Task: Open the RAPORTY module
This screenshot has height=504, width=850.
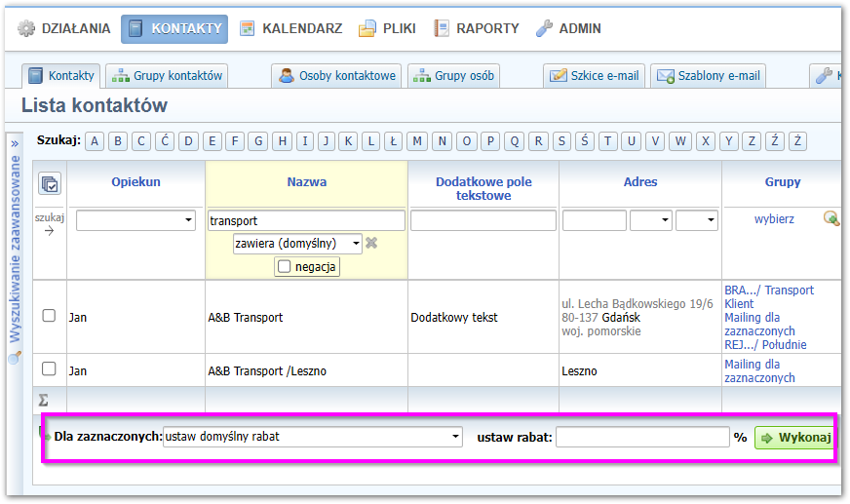Action: (477, 28)
